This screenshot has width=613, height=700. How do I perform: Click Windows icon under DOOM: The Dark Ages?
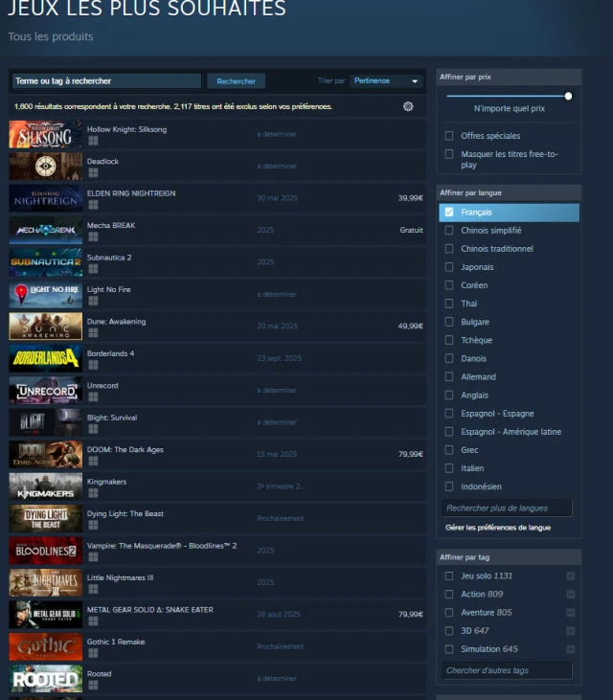click(93, 462)
